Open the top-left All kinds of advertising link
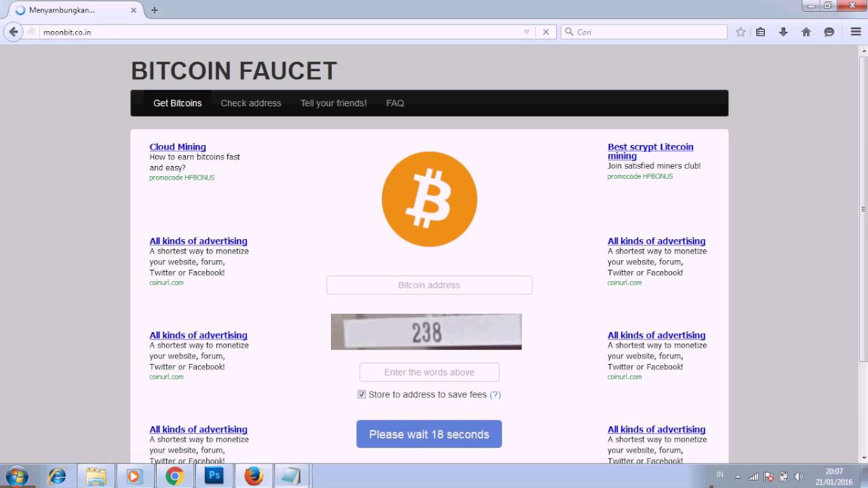 (198, 241)
